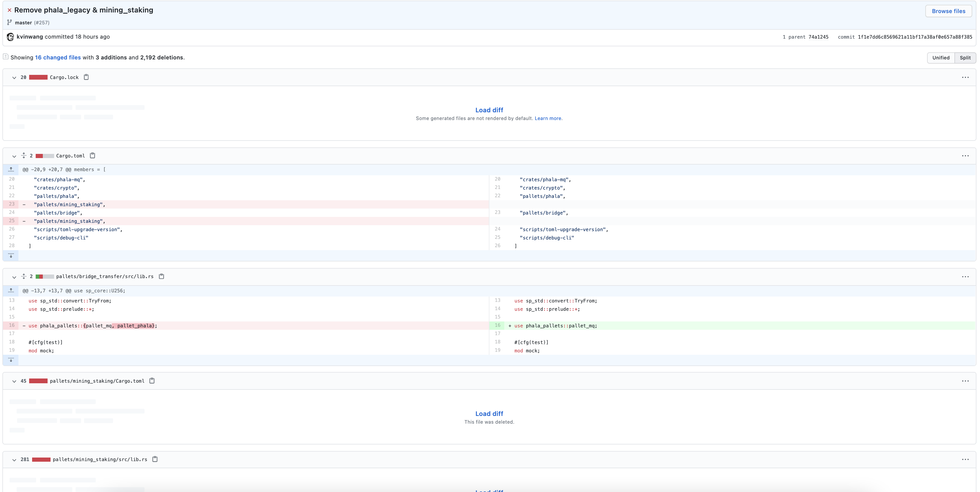Expand all lines in Cargo.toml diff
980x492 pixels.
point(23,155)
